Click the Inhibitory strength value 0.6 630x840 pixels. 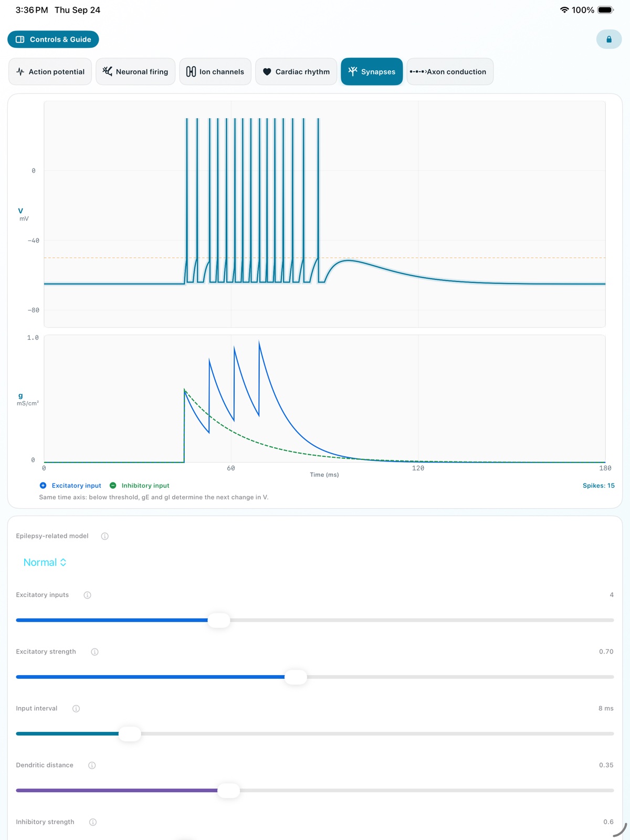point(608,822)
